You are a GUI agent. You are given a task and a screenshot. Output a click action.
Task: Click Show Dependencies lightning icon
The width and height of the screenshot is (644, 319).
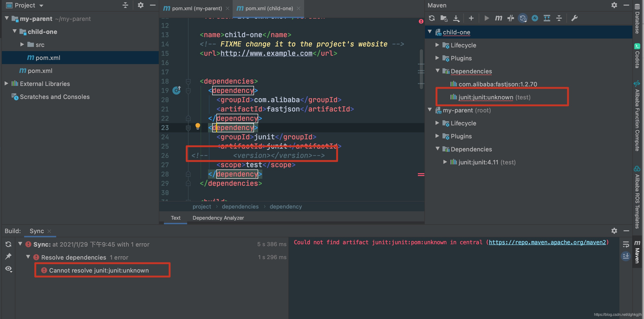coord(535,18)
